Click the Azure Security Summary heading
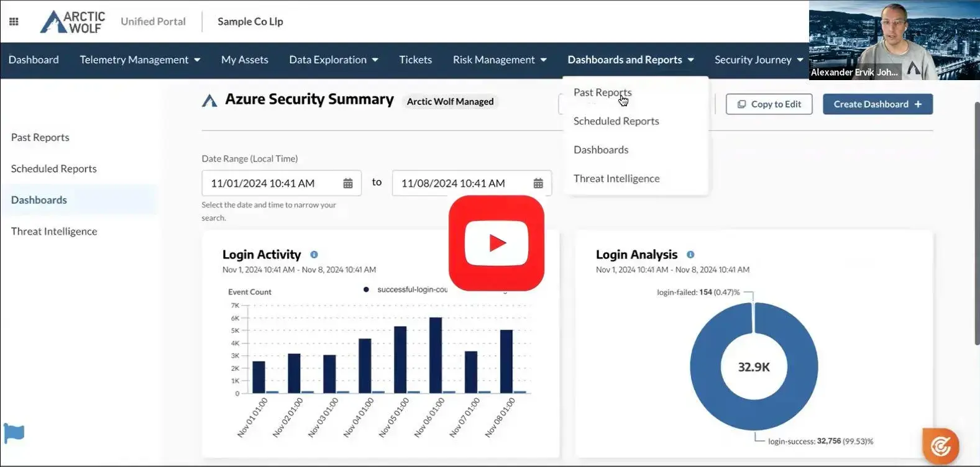Viewport: 980px width, 467px height. click(x=309, y=99)
